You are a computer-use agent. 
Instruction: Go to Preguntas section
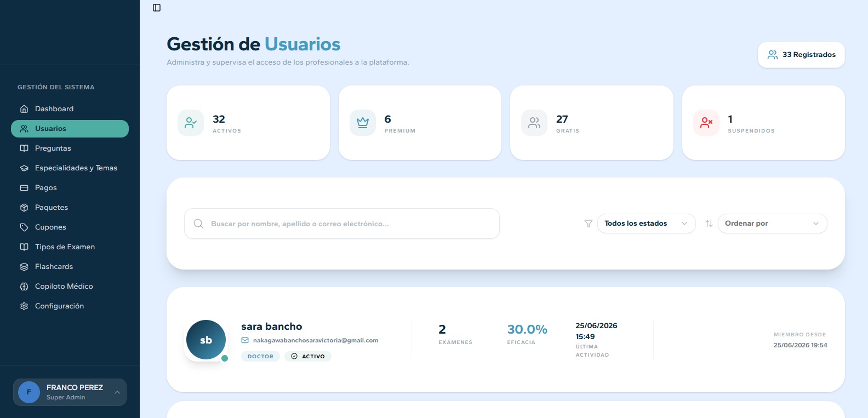[70, 148]
